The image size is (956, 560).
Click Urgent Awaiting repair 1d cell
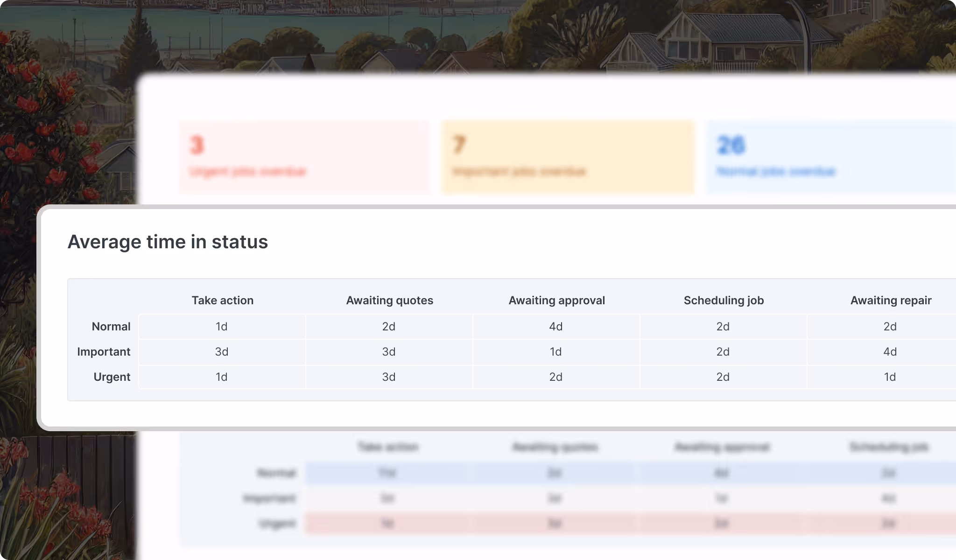click(x=890, y=377)
